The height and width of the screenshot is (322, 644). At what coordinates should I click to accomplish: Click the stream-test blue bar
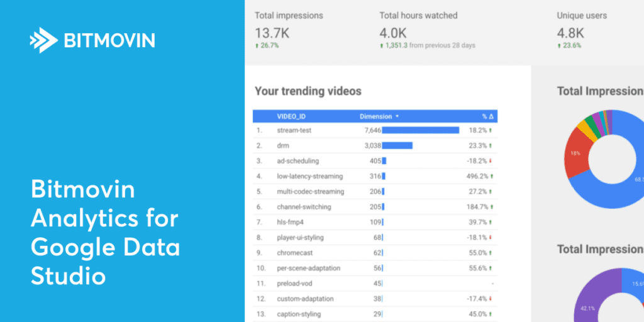click(x=421, y=130)
